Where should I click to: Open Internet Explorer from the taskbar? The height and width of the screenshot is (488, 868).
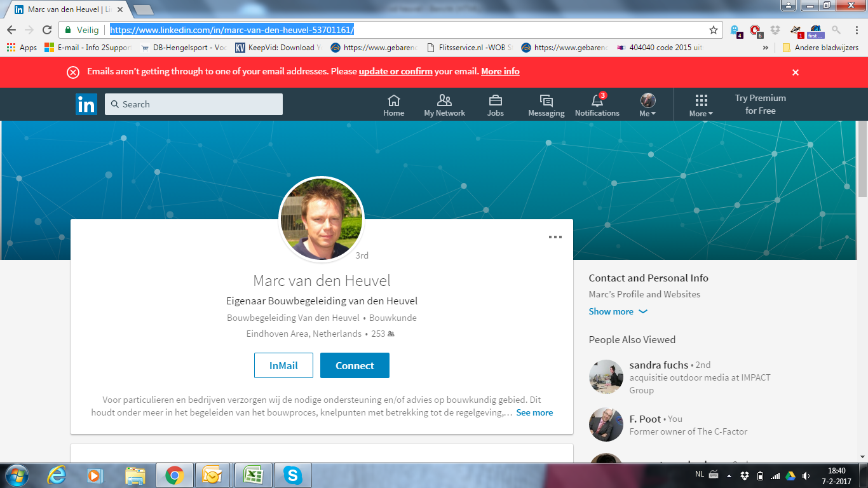pos(57,475)
